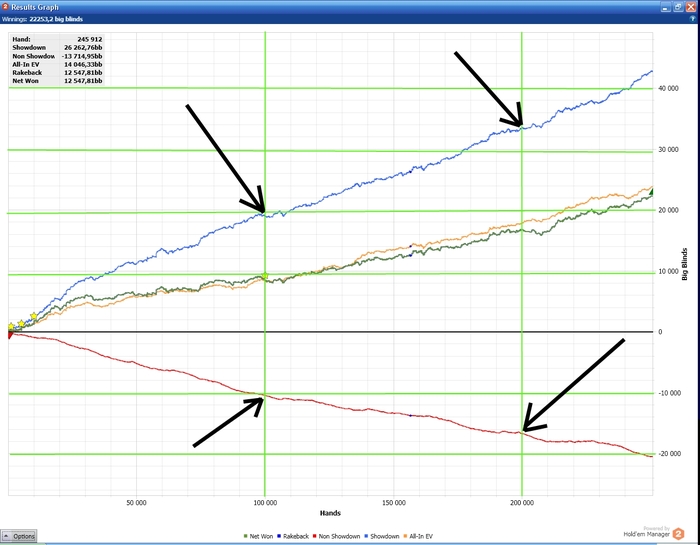
Task: Click the Net Won row in stats box
Action: click(x=57, y=81)
